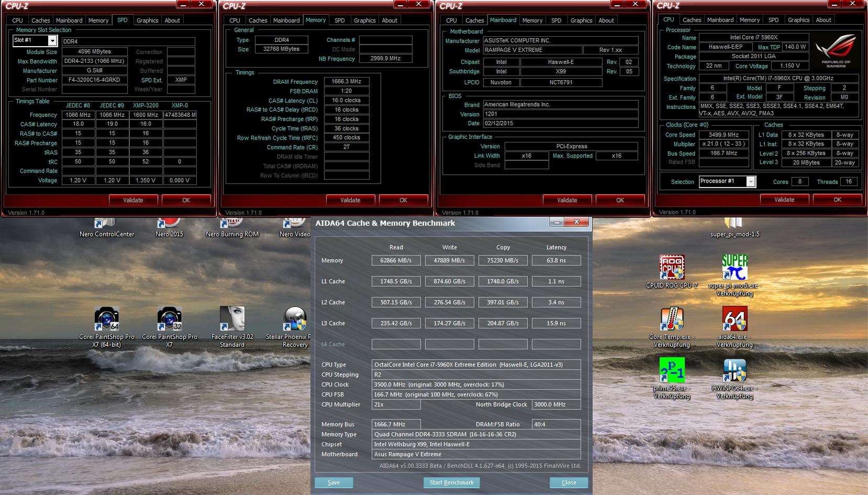Open CPU tab in the CPU-Z window showing DRAM timings
Image resolution: width=868 pixels, height=495 pixels.
(x=235, y=20)
